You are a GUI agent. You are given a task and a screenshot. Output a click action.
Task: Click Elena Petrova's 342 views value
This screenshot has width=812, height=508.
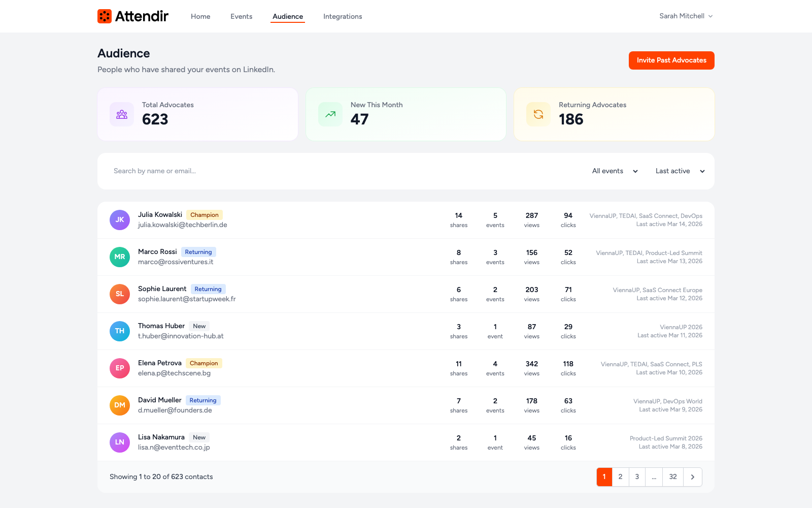(532, 364)
